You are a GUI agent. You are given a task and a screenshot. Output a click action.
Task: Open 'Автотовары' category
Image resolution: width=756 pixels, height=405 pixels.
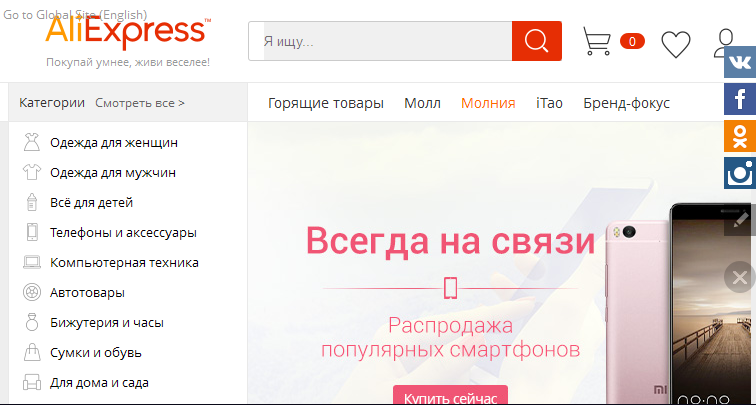pyautogui.click(x=87, y=293)
